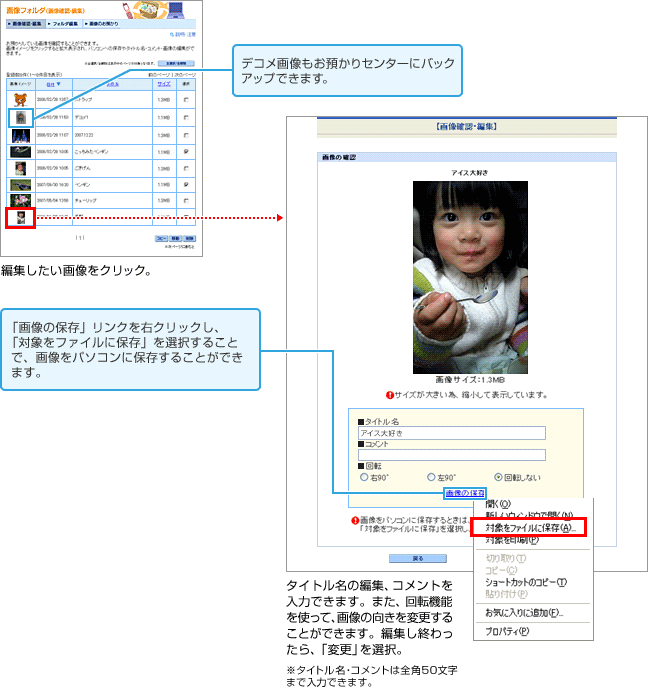Select the 右90° rotation radio button
The width and height of the screenshot is (648, 687).
pos(364,477)
